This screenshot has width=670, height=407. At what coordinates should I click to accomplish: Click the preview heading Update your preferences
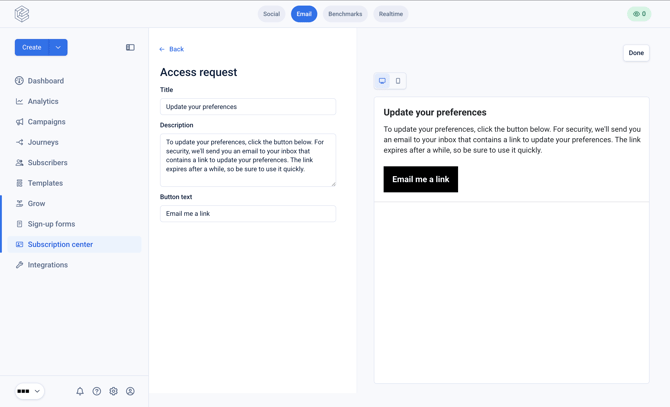coord(435,112)
